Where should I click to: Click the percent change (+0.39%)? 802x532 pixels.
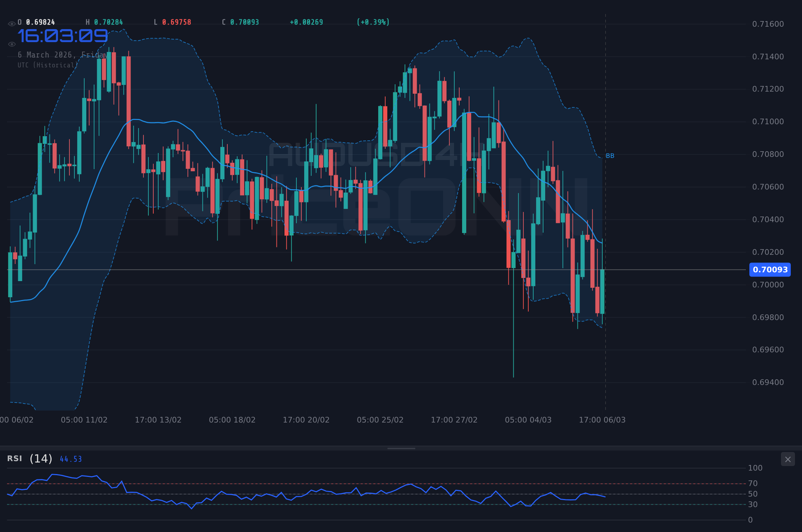(373, 22)
